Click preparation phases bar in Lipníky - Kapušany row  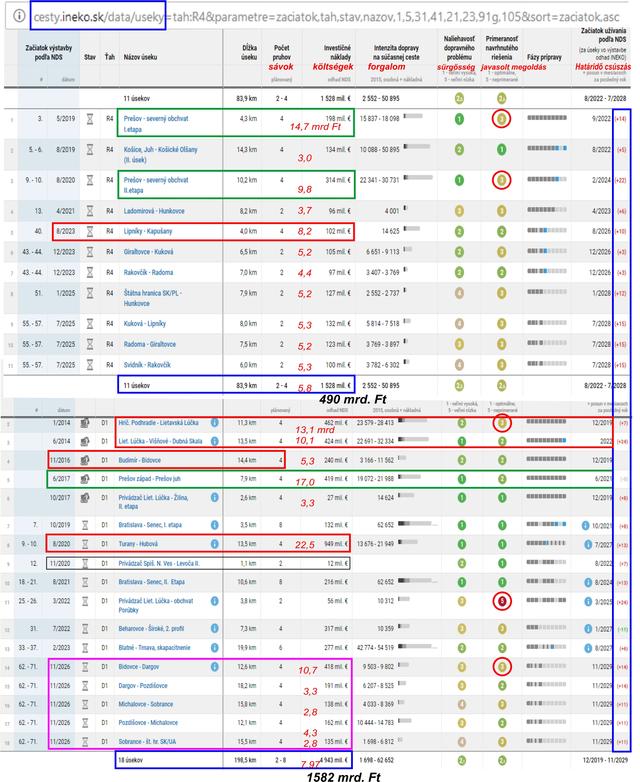pos(547,230)
